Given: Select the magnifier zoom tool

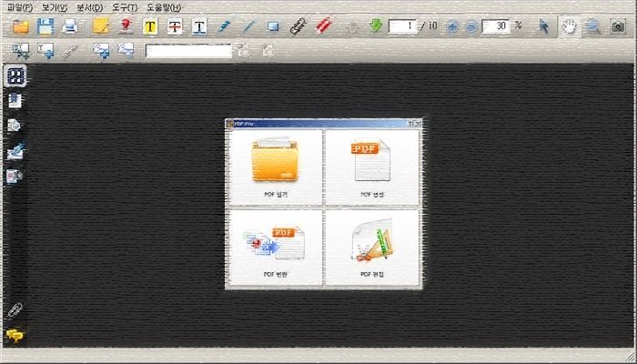Looking at the screenshot, I should pyautogui.click(x=592, y=26).
